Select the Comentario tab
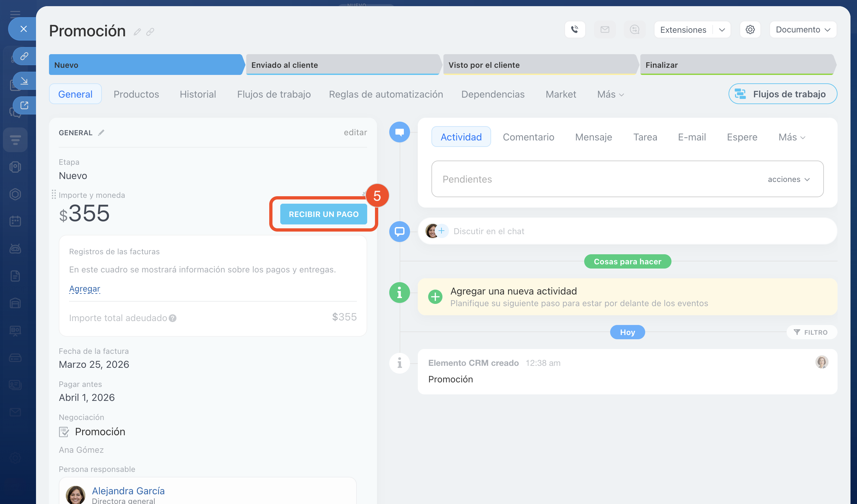This screenshot has width=857, height=504. (x=528, y=137)
